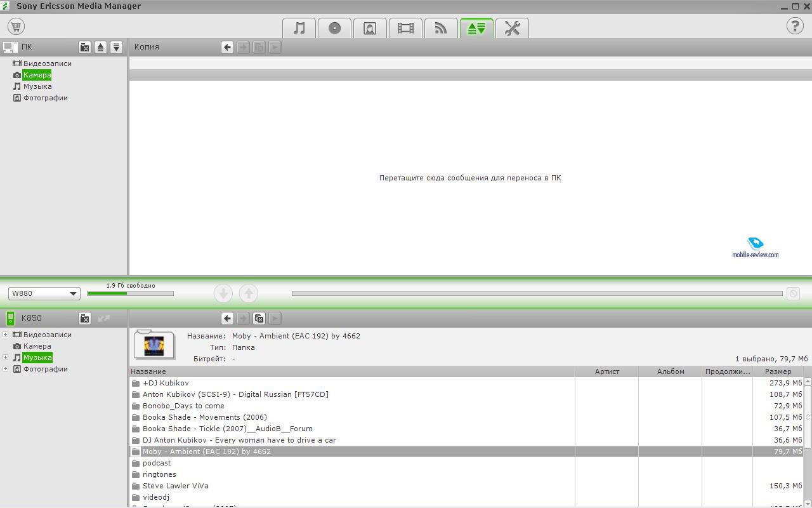Image resolution: width=812 pixels, height=508 pixels.
Task: Click the 150,3 Мб size cell
Action: tap(785, 486)
